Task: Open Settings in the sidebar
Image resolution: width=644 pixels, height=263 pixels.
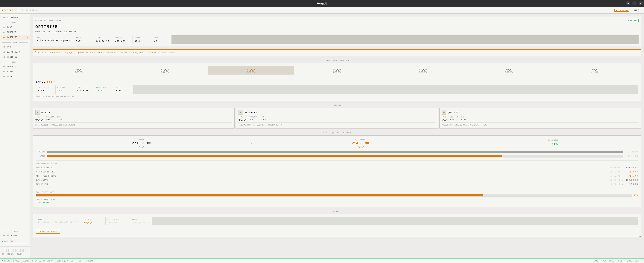Action: click(12, 236)
